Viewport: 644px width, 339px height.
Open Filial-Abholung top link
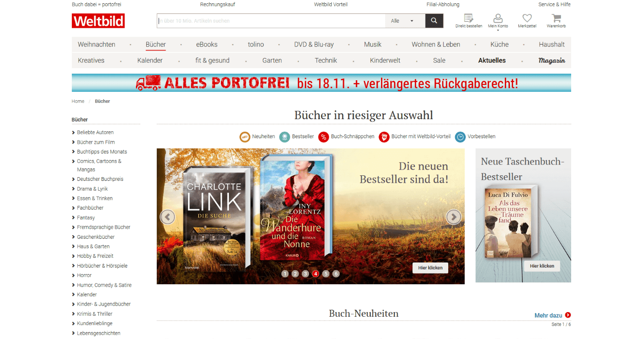(x=443, y=4)
